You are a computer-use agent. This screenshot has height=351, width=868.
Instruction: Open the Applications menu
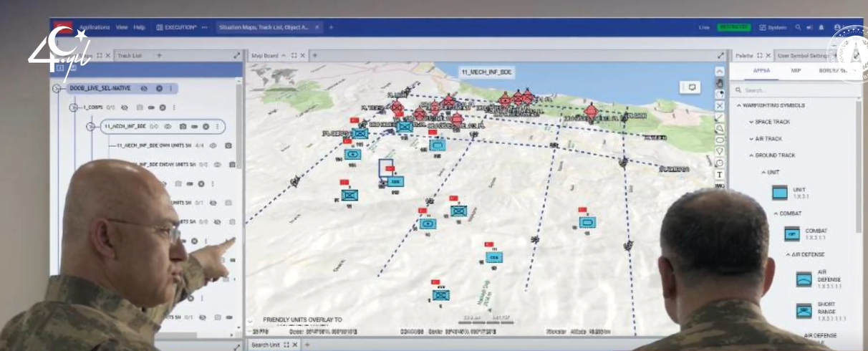coord(95,27)
